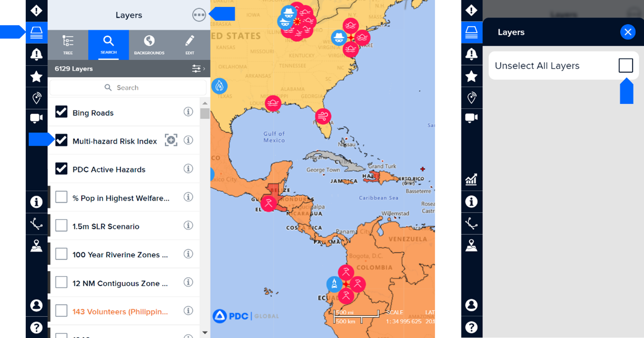The height and width of the screenshot is (338, 644).
Task: Open the user account icon in left sidebar
Action: [36, 305]
